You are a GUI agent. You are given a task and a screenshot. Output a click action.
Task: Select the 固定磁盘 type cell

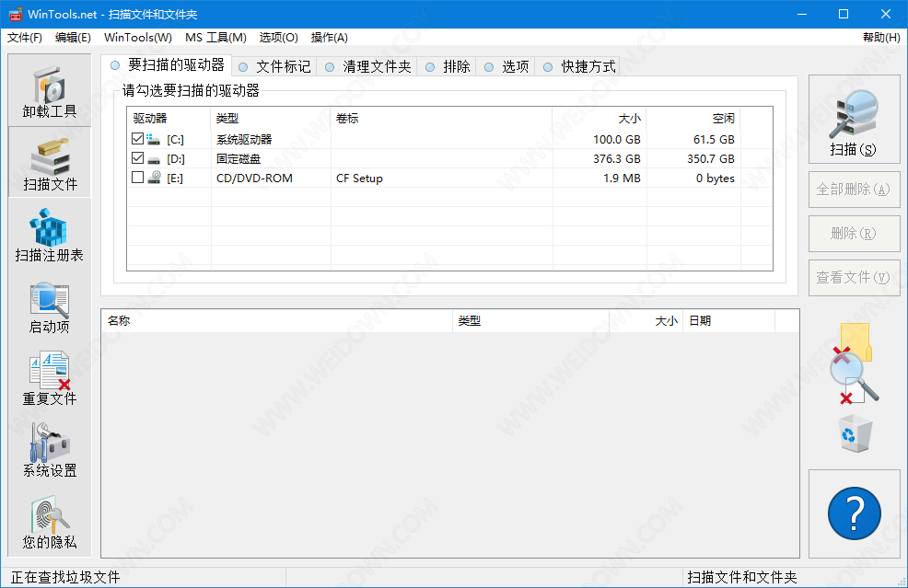[x=239, y=158]
